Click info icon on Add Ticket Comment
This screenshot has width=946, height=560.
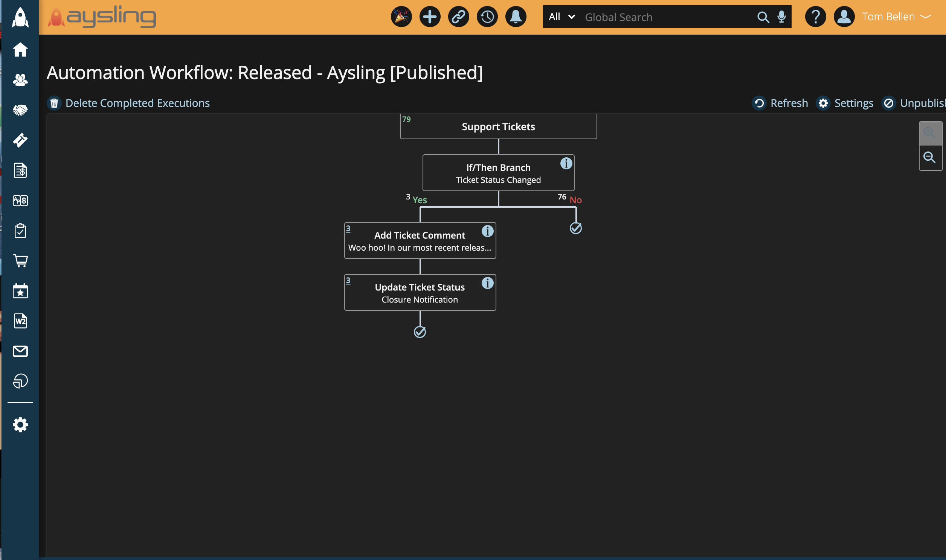coord(488,232)
